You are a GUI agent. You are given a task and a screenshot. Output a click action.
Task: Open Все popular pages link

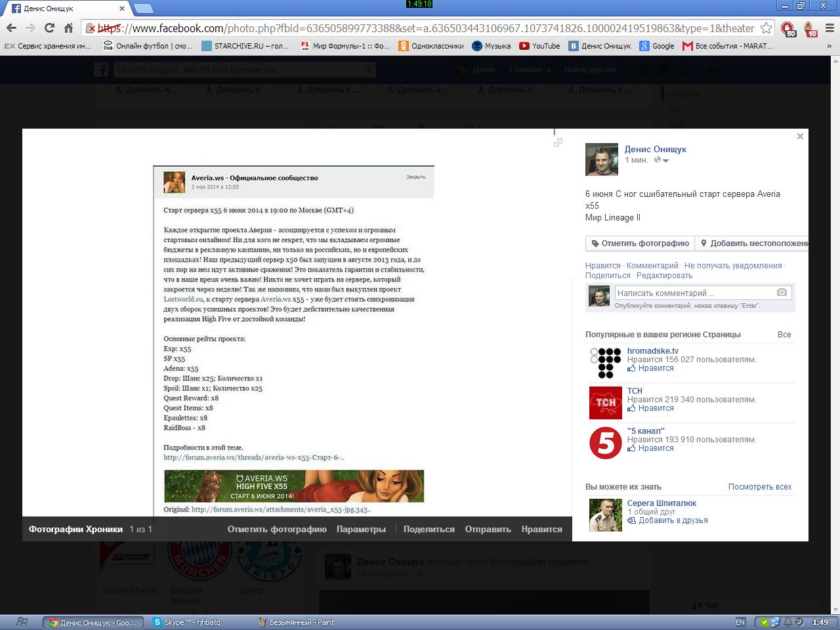[784, 335]
